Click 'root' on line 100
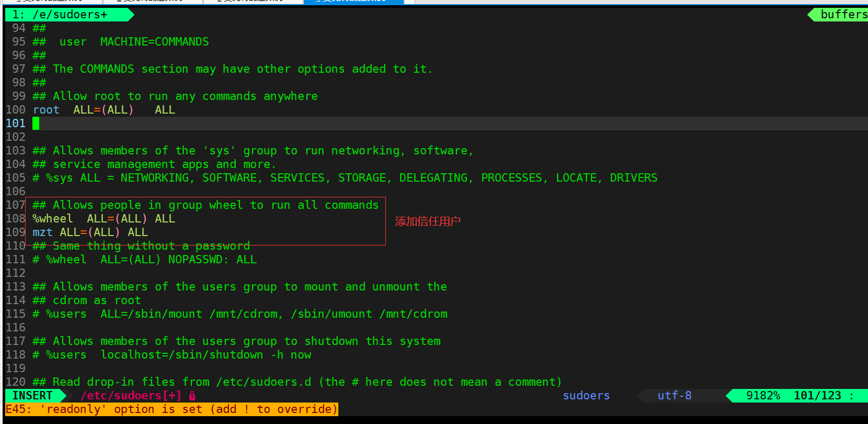The height and width of the screenshot is (424, 868). [x=46, y=110]
